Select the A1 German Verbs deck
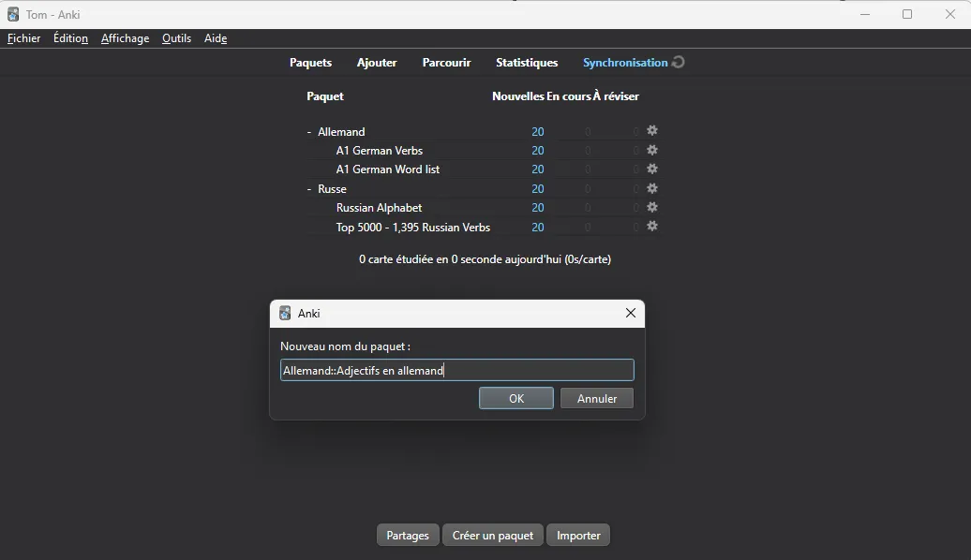The height and width of the screenshot is (560, 971). (x=379, y=151)
